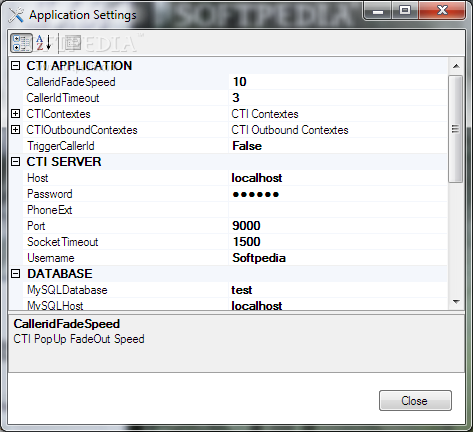Sort properties alphabetically with the A-Z icon
The width and height of the screenshot is (473, 432).
[44, 43]
